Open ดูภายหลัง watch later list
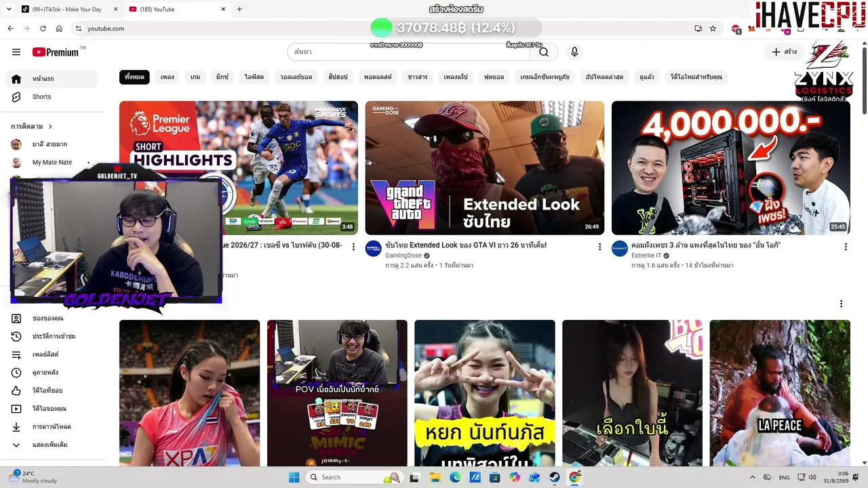This screenshot has width=868, height=488. coord(53,372)
